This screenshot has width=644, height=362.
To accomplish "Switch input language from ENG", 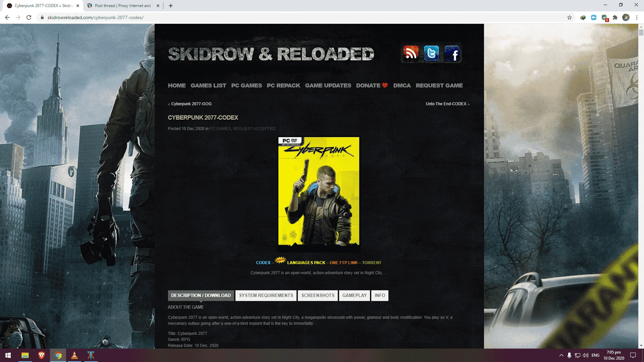I will click(595, 355).
